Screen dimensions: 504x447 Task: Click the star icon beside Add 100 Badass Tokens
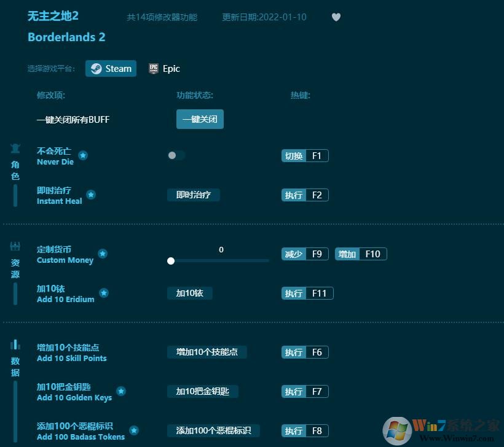tap(133, 429)
